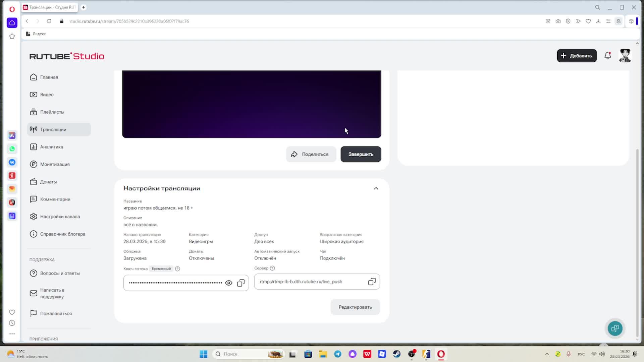Collapse the Настройки трансляции section
The height and width of the screenshot is (362, 644).
(x=376, y=188)
